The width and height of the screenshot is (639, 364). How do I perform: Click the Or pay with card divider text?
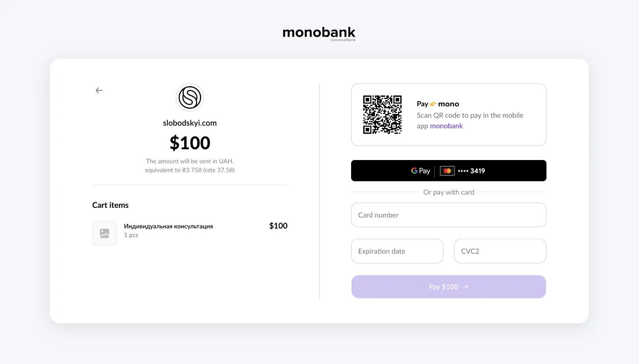pyautogui.click(x=448, y=192)
